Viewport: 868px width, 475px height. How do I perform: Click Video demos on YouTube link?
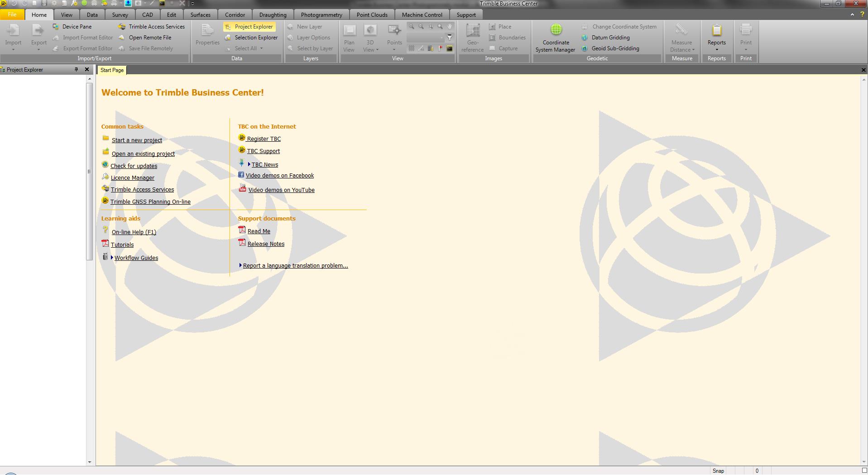pos(281,190)
